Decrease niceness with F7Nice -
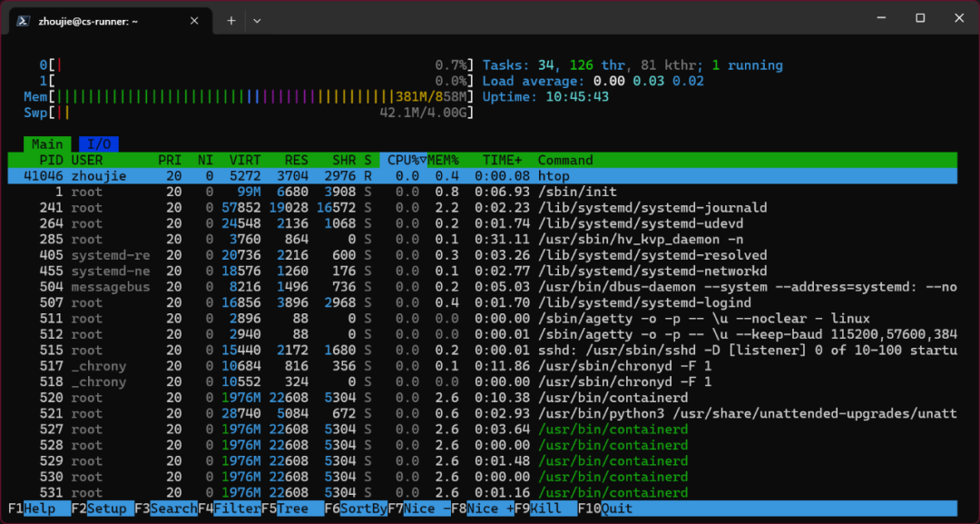The image size is (980, 524). click(x=417, y=509)
